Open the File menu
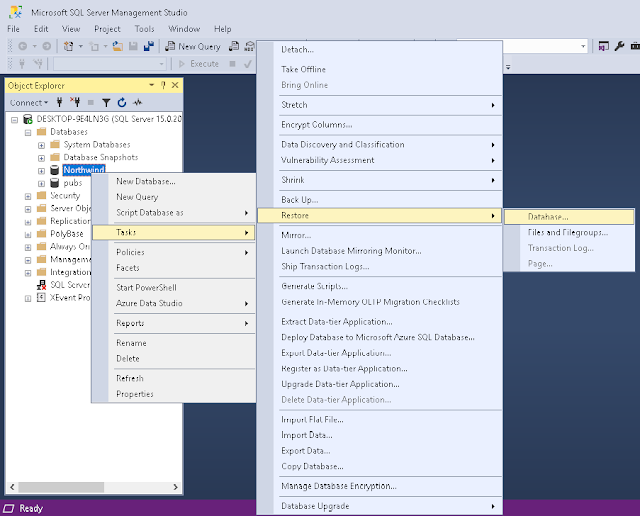 [x=13, y=29]
